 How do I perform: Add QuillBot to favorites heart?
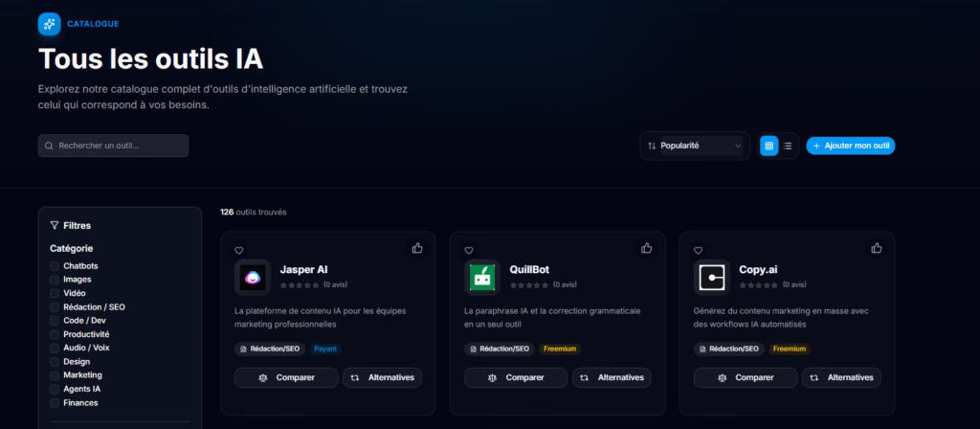pos(469,251)
